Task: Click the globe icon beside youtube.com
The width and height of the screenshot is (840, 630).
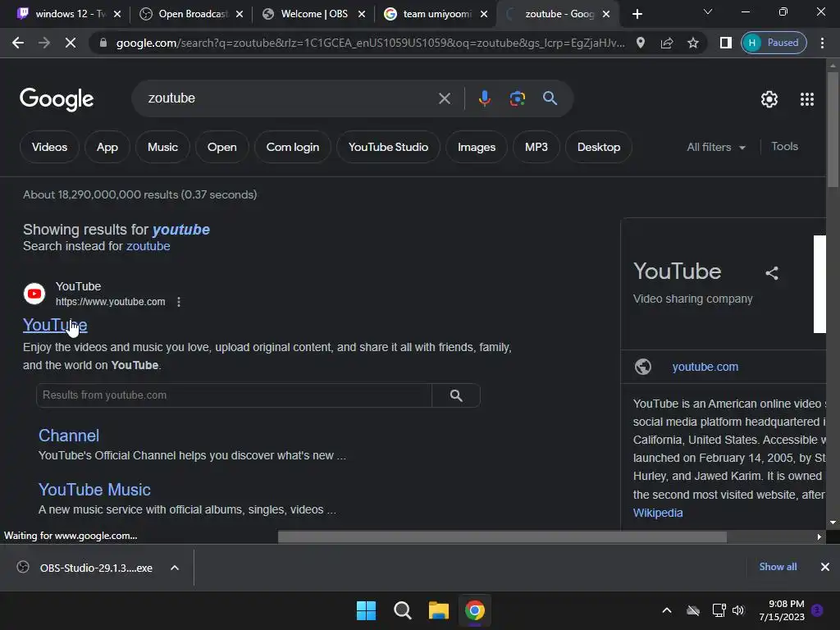Action: coord(643,367)
